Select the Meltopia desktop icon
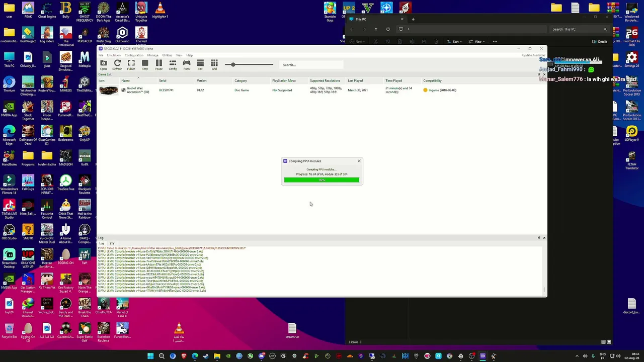This screenshot has width=644, height=362. (85, 60)
